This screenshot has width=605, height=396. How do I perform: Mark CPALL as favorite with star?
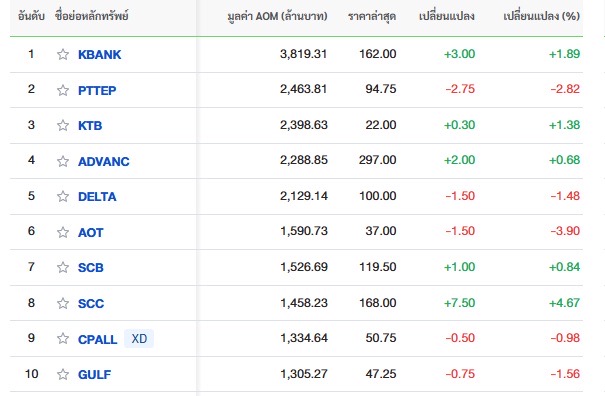pyautogui.click(x=63, y=338)
